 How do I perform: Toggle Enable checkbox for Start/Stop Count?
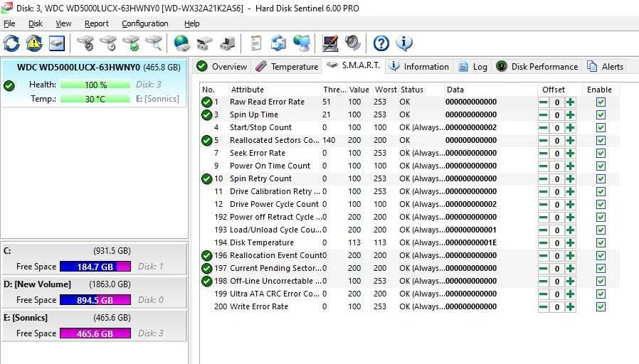pos(601,128)
